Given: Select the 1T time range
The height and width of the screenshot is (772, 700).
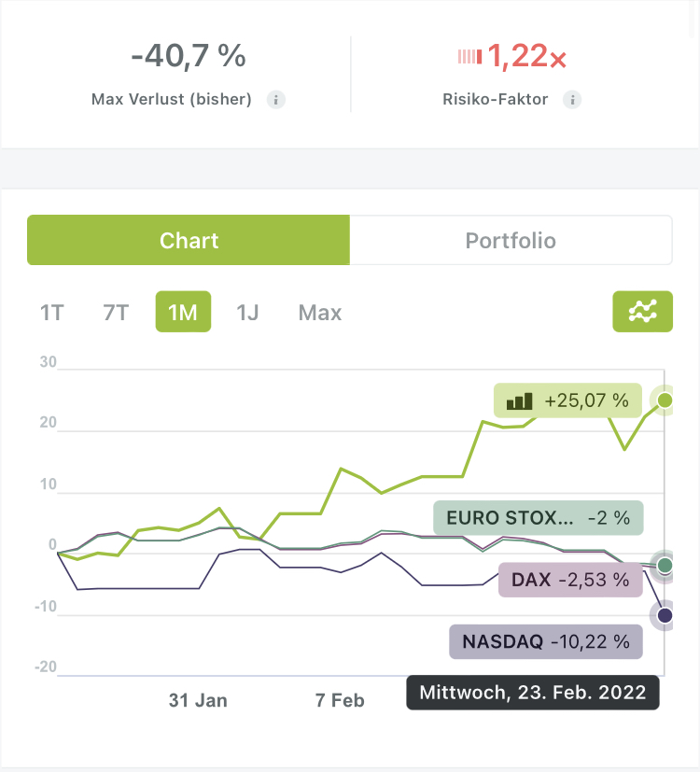Looking at the screenshot, I should [52, 313].
